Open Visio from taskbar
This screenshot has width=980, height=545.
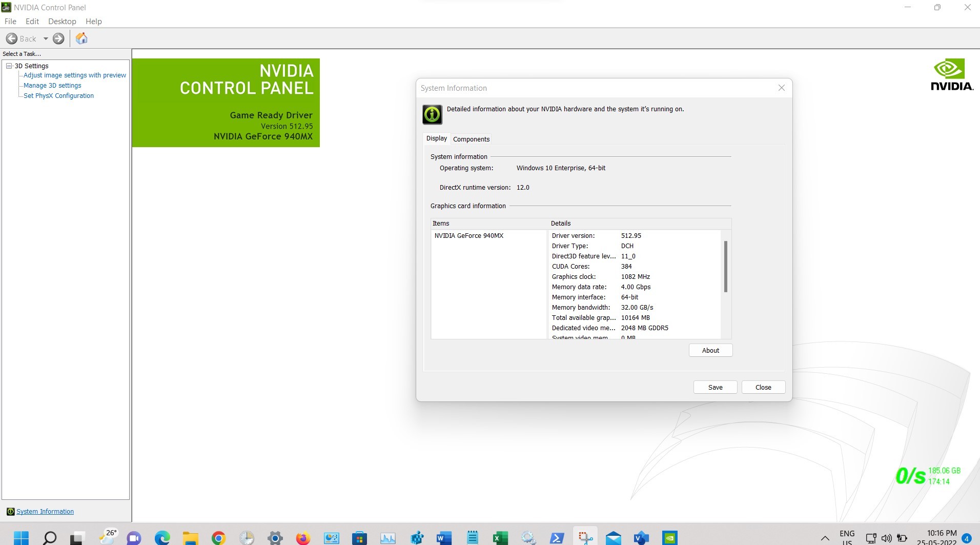pos(641,538)
